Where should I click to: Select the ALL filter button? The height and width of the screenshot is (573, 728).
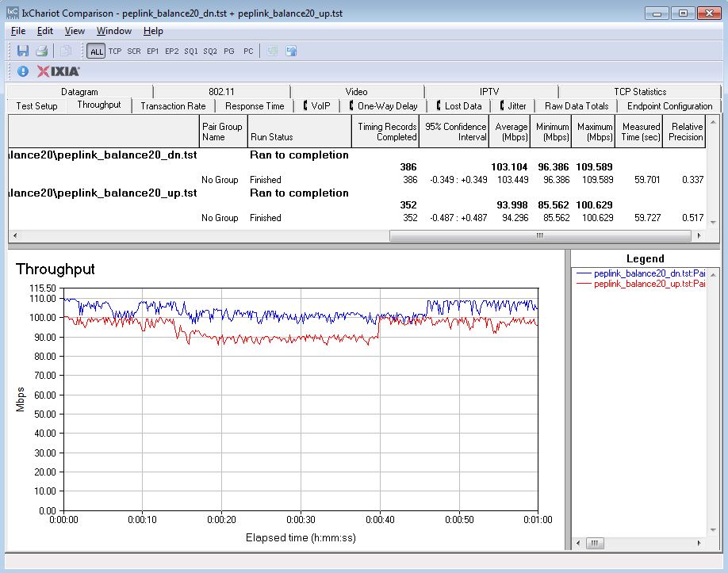click(x=97, y=52)
